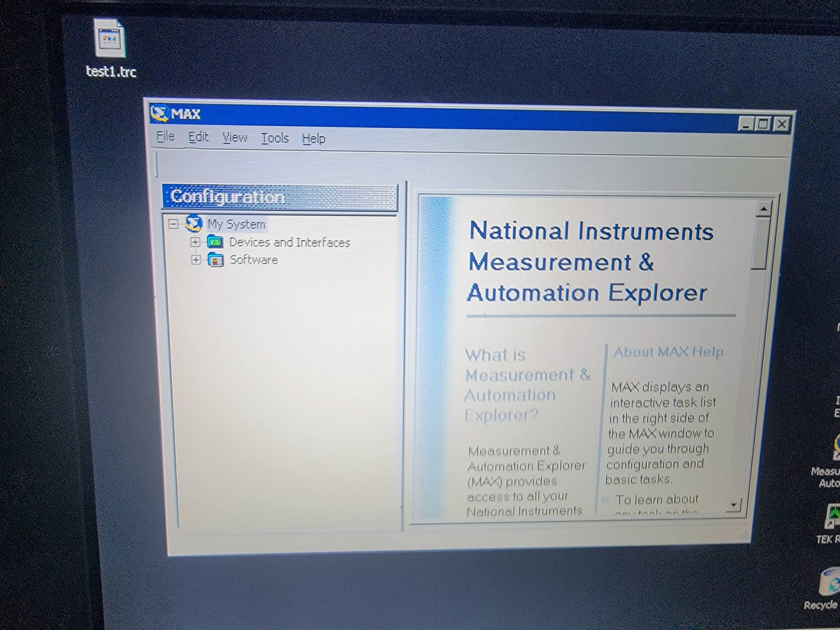Viewport: 840px width, 630px height.
Task: Open the Tools menu
Action: pos(274,138)
